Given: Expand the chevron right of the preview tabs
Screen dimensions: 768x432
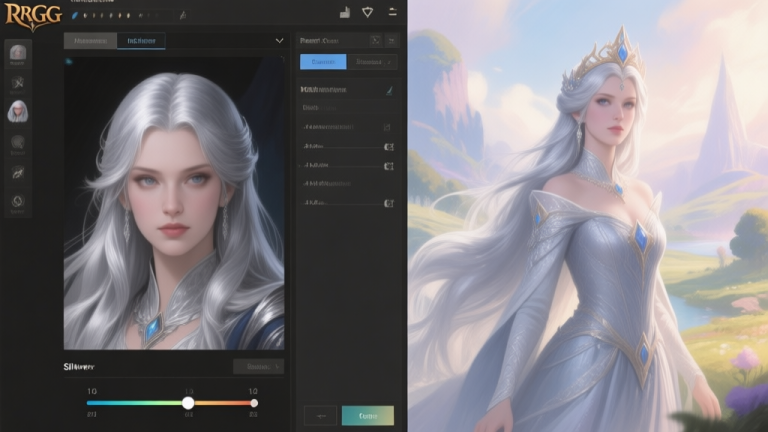Looking at the screenshot, I should (x=279, y=41).
